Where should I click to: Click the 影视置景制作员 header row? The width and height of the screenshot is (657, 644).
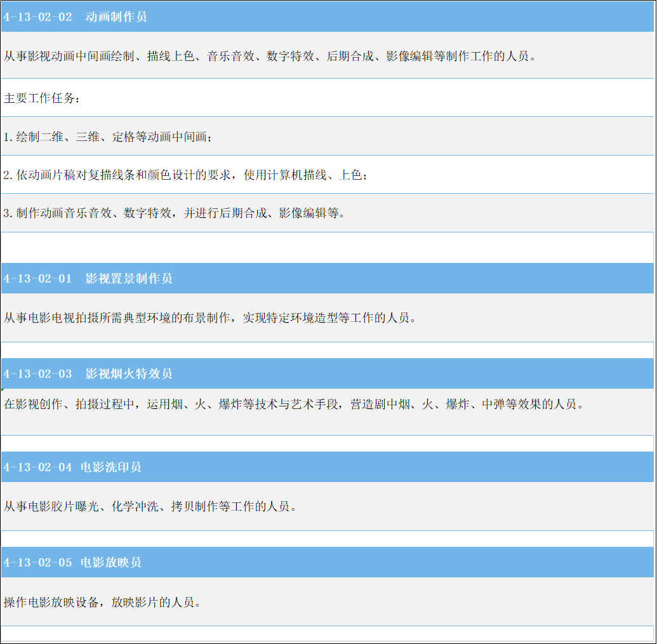click(x=328, y=278)
